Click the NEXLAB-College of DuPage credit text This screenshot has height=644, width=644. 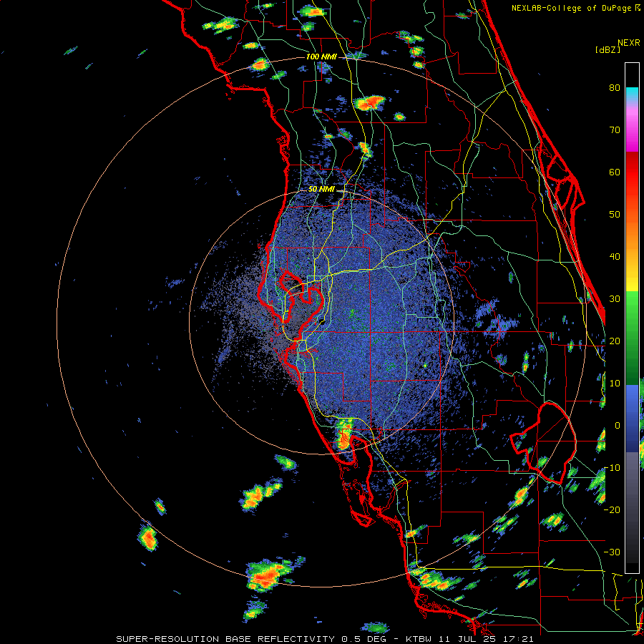pos(572,8)
